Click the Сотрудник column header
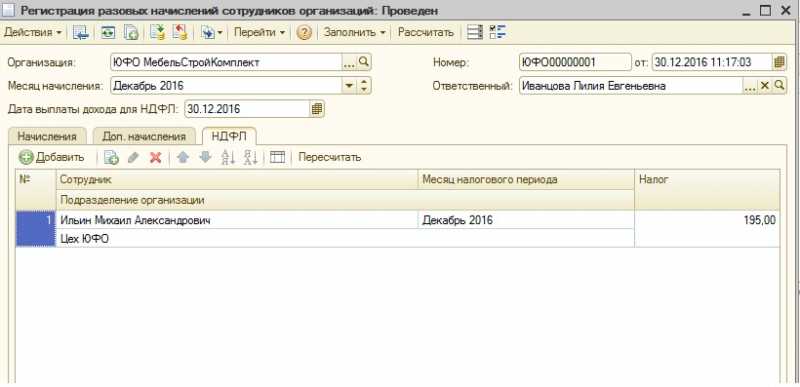 [x=236, y=179]
